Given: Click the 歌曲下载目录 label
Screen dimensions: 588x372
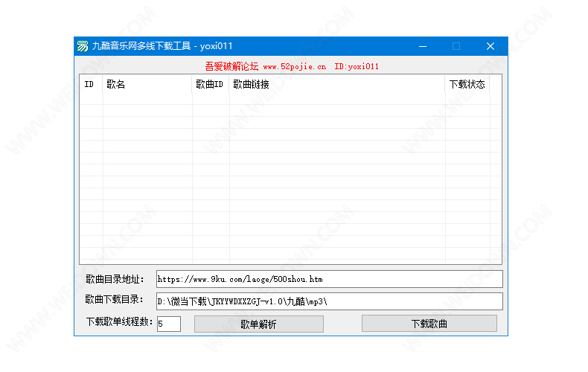Looking at the screenshot, I should pos(114,299).
